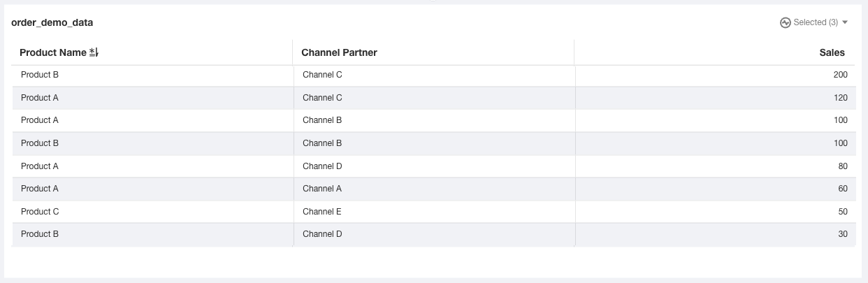Select the Channel Partner column header

pyautogui.click(x=339, y=52)
